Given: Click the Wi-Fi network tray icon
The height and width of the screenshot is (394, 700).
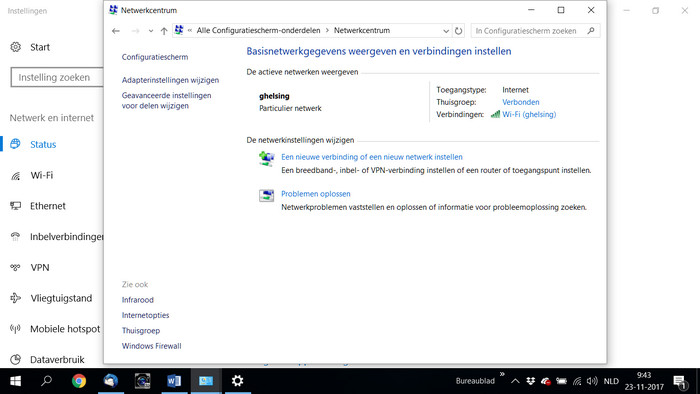Looking at the screenshot, I should click(577, 381).
